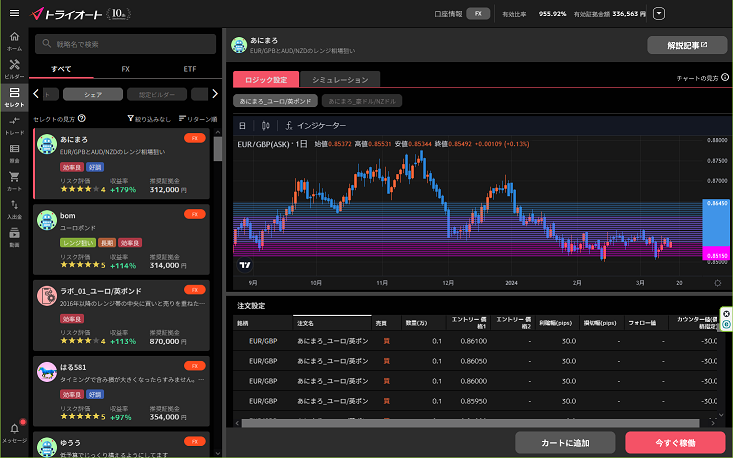Expand the account info dropdown arrow
This screenshot has height=458, width=733.
[659, 14]
